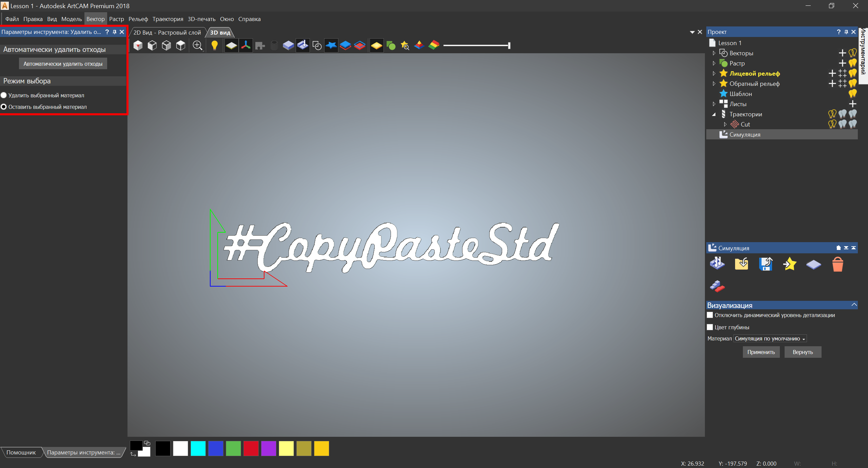Switch to '2D Вид - Растровый слой' tab
Viewport: 868px width, 468px height.
click(167, 33)
